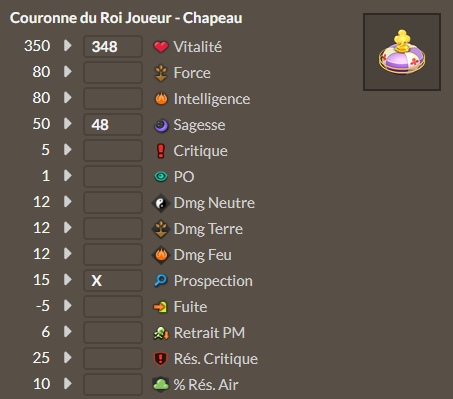Screen dimensions: 453x399
Task: Focus the Force value input field
Action: point(113,72)
